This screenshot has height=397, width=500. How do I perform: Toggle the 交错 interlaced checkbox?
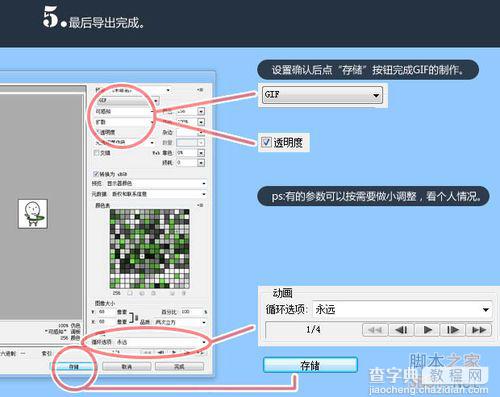[96, 153]
